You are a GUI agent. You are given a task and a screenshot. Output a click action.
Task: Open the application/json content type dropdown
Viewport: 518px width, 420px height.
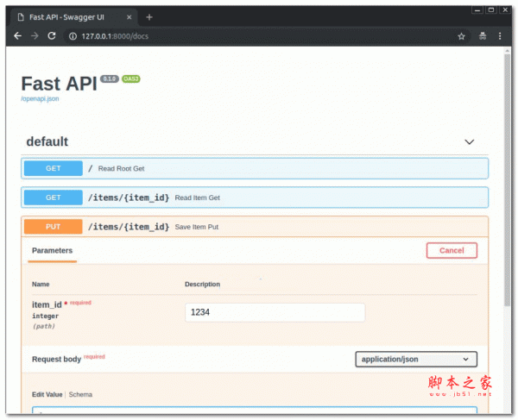(x=416, y=360)
